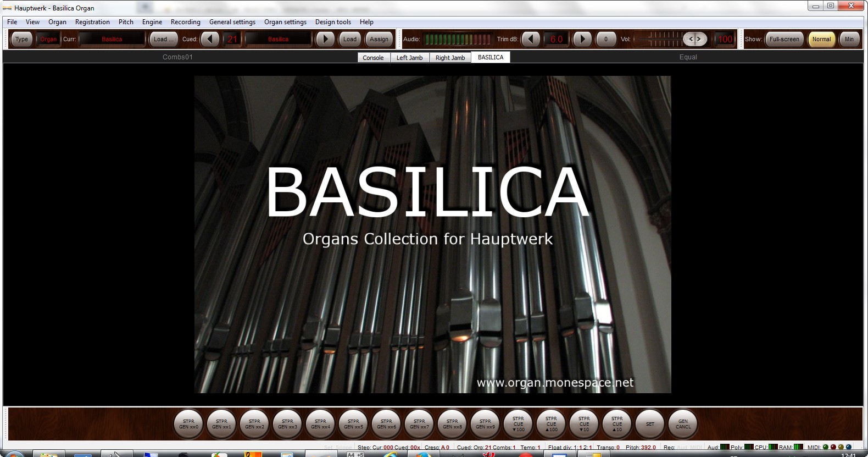This screenshot has height=457, width=868.
Task: Click the Assign button
Action: point(379,39)
